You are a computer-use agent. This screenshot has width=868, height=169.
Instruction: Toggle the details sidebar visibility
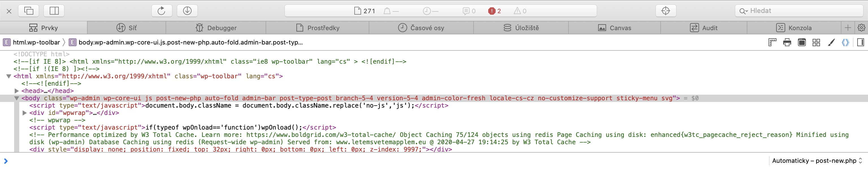coord(860,42)
